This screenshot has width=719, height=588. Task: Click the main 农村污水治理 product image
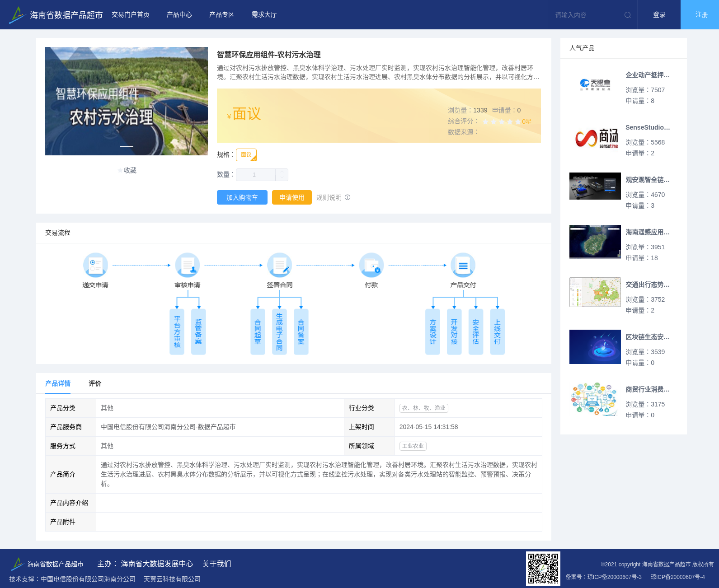pos(127,101)
